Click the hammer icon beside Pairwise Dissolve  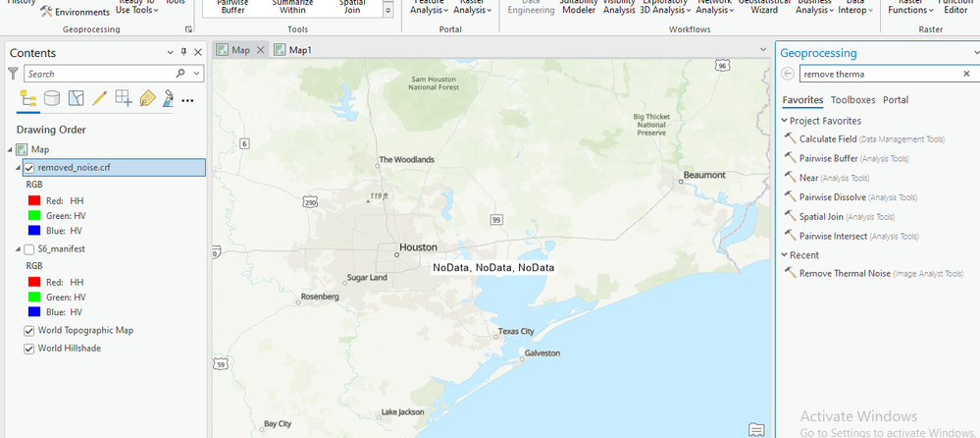click(x=790, y=197)
